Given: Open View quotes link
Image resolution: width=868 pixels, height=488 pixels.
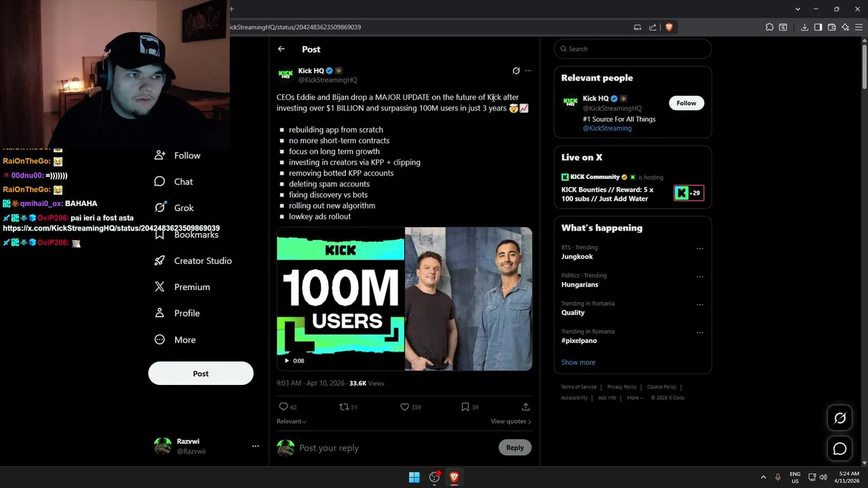Looking at the screenshot, I should pos(511,422).
